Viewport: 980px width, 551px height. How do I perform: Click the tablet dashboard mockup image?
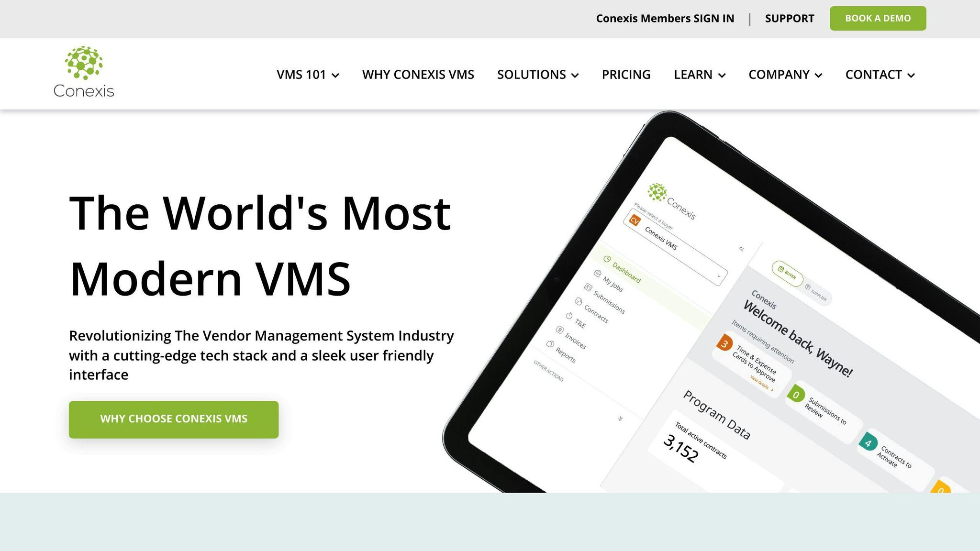click(711, 302)
